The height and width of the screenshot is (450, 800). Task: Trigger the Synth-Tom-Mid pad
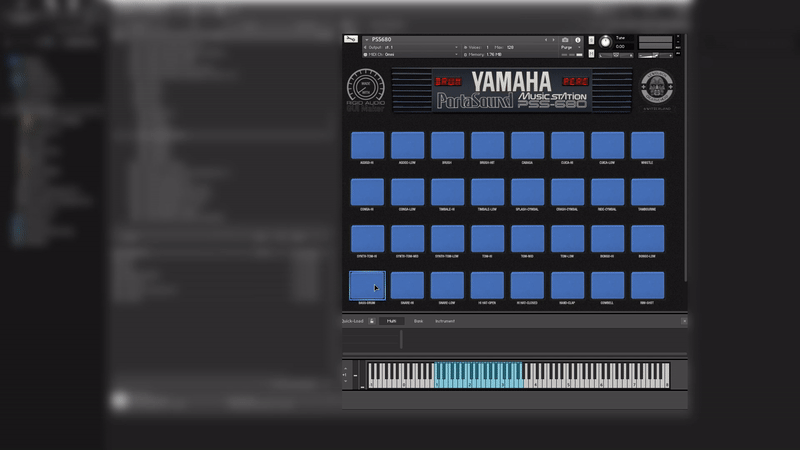[x=407, y=239]
